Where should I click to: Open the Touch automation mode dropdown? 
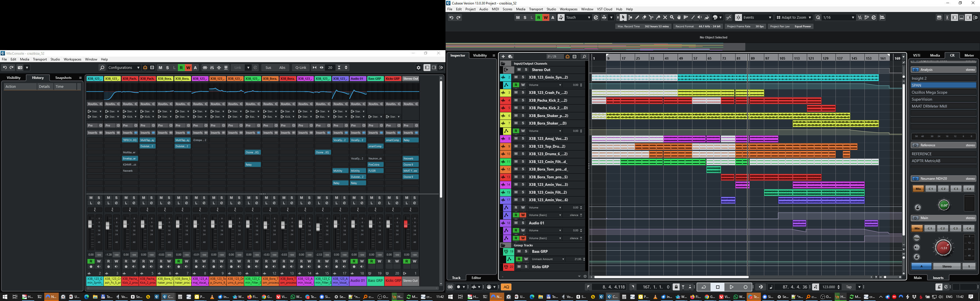(589, 17)
